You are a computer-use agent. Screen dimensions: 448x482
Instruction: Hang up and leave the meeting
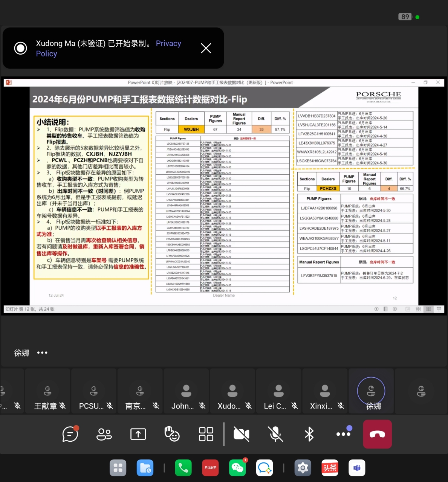pos(378,434)
